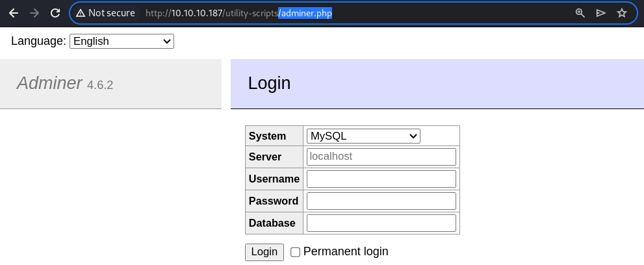Click the send/share arrow icon in address bar

click(x=601, y=13)
